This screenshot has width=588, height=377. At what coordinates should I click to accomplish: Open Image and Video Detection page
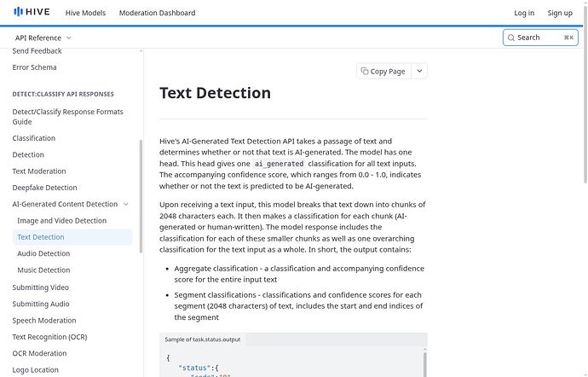coord(62,221)
